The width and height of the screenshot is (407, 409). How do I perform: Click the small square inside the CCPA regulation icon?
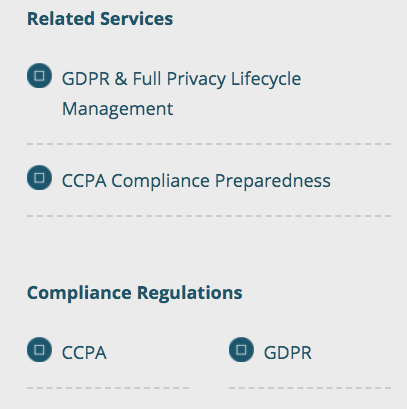tap(39, 350)
